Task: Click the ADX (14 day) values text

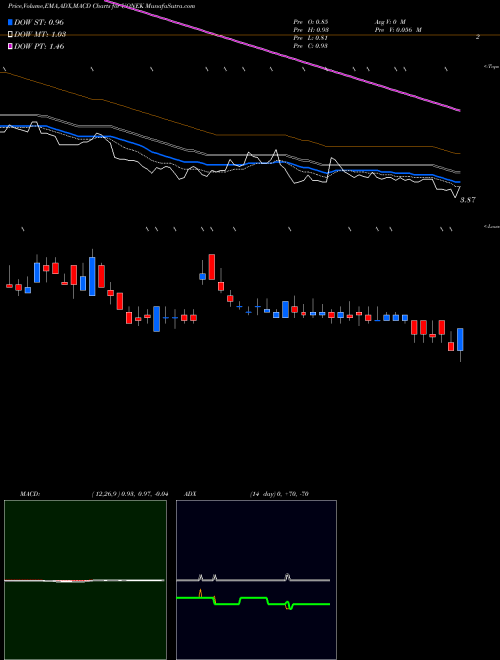Action: (278, 494)
